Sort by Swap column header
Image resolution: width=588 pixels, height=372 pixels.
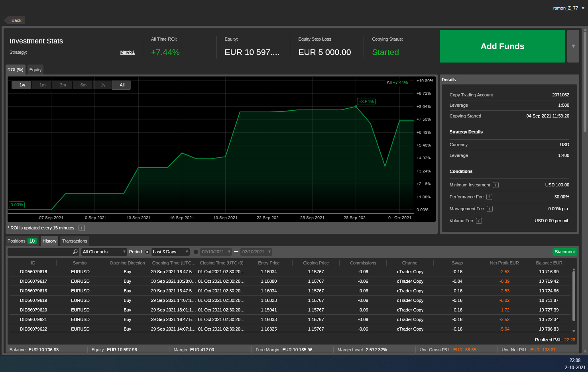tap(457, 263)
